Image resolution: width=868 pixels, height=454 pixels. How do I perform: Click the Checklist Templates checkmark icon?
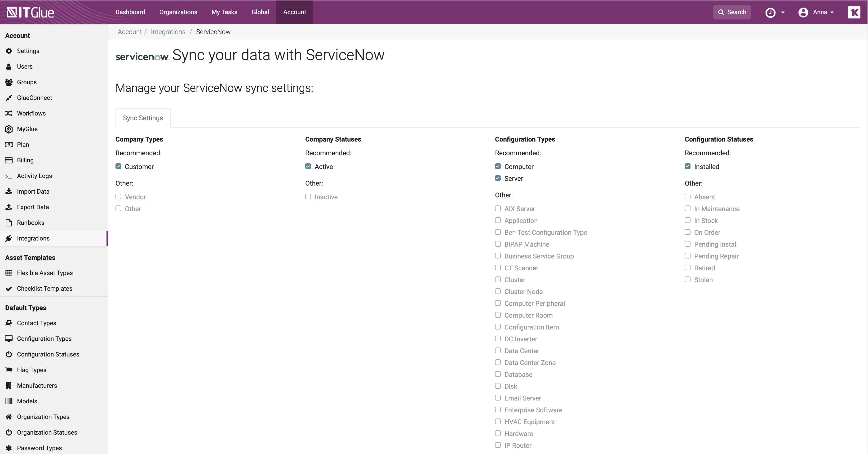(x=9, y=289)
